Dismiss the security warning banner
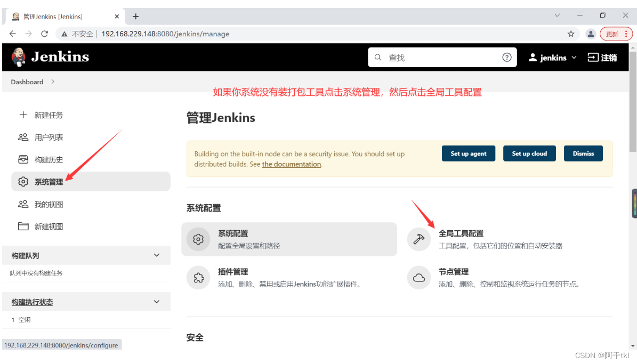The width and height of the screenshot is (637, 364). point(583,153)
